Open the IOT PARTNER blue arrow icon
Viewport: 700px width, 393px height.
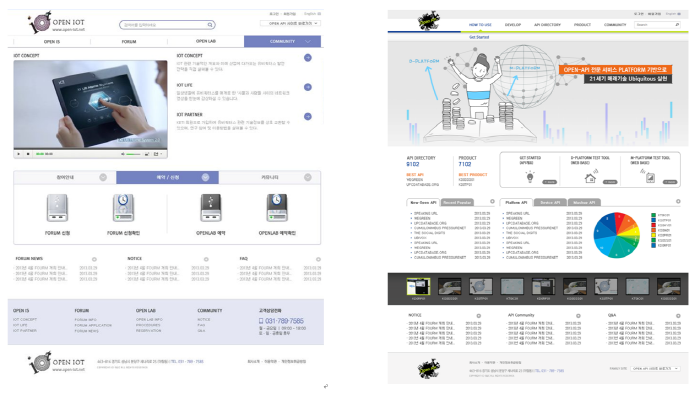pyautogui.click(x=308, y=117)
